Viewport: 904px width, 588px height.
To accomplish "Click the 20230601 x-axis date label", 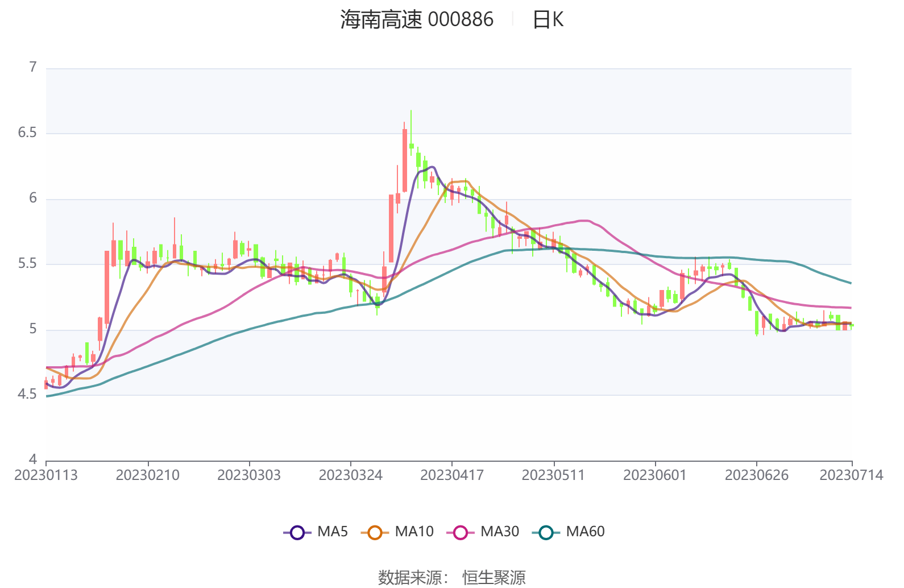I will (655, 475).
